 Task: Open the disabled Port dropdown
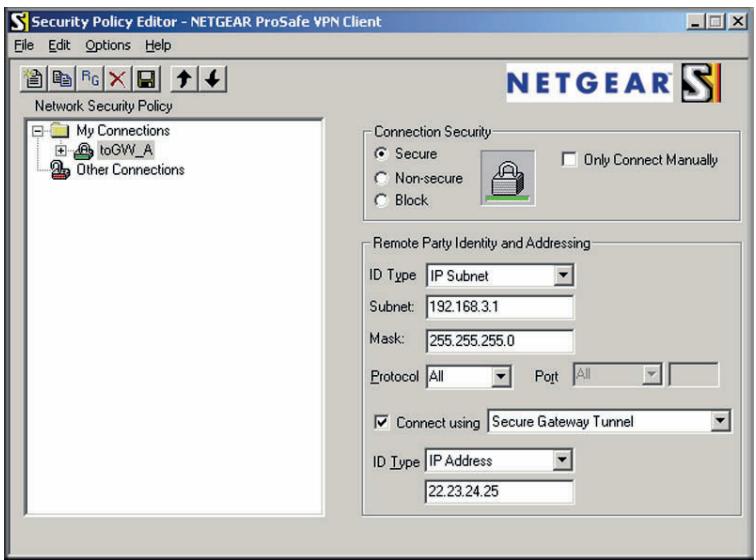pyautogui.click(x=651, y=374)
